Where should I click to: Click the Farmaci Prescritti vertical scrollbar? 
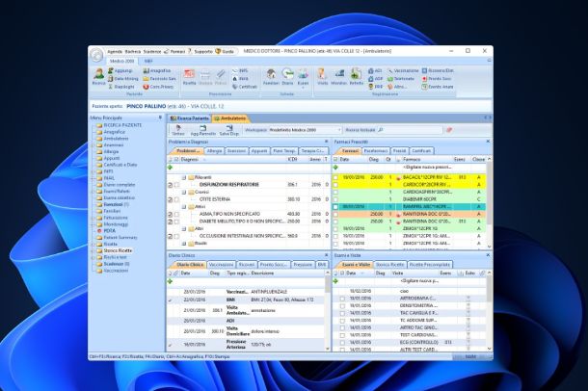(489, 202)
